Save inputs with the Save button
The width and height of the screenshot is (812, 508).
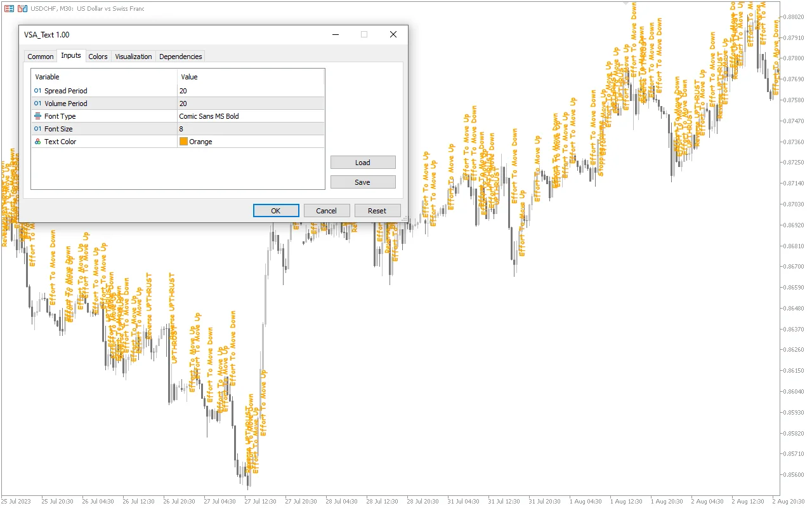pos(363,182)
